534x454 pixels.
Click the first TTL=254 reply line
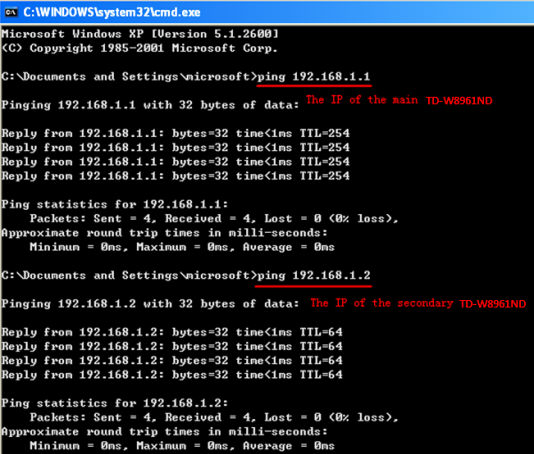click(x=175, y=133)
